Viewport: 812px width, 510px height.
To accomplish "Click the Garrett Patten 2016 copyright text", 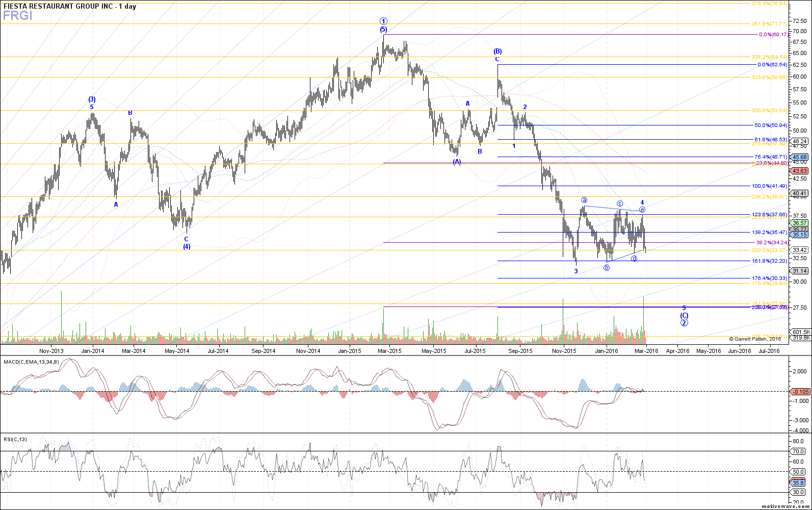I will click(x=755, y=339).
